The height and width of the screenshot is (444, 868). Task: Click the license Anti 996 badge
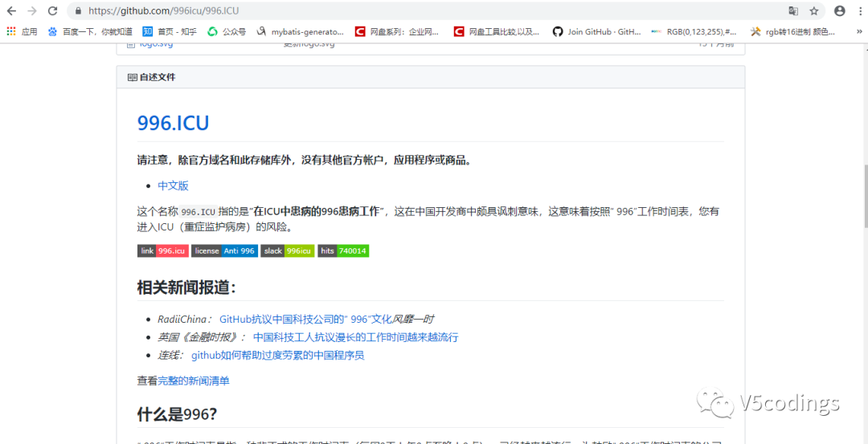pyautogui.click(x=224, y=251)
